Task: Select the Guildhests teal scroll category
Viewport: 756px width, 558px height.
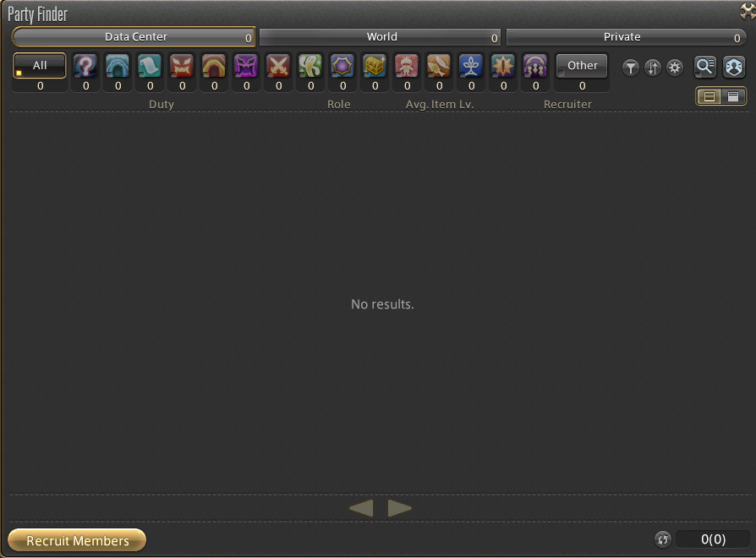Action: 150,66
